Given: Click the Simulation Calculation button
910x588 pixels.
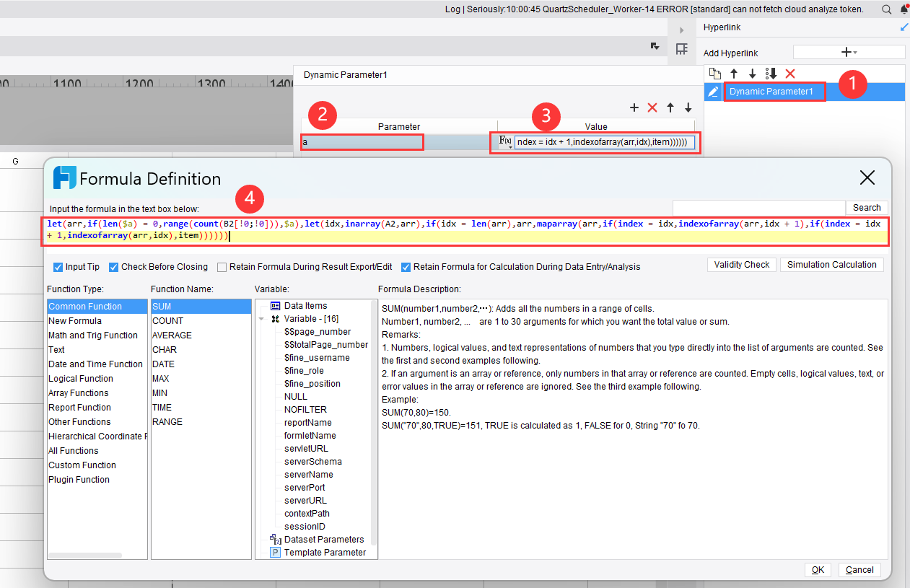Looking at the screenshot, I should (831, 265).
